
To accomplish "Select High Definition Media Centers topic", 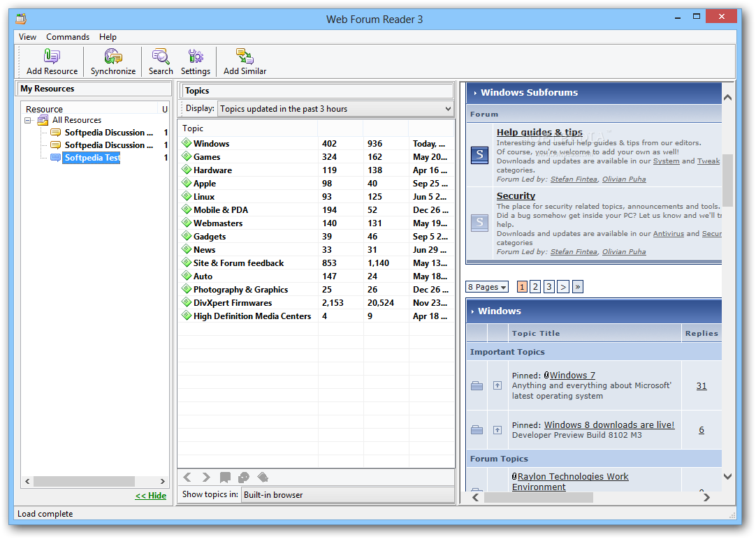I will pyautogui.click(x=316, y=316).
